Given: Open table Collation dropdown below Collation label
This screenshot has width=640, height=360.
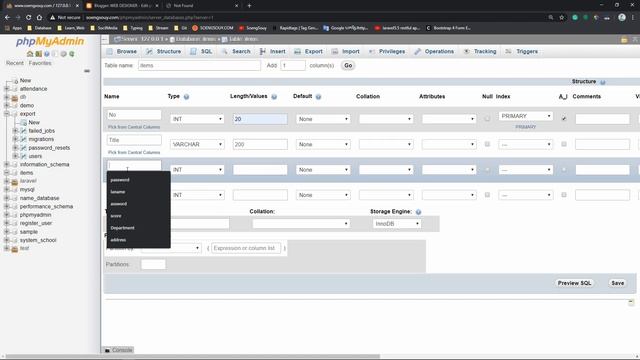Looking at the screenshot, I should pyautogui.click(x=301, y=224).
